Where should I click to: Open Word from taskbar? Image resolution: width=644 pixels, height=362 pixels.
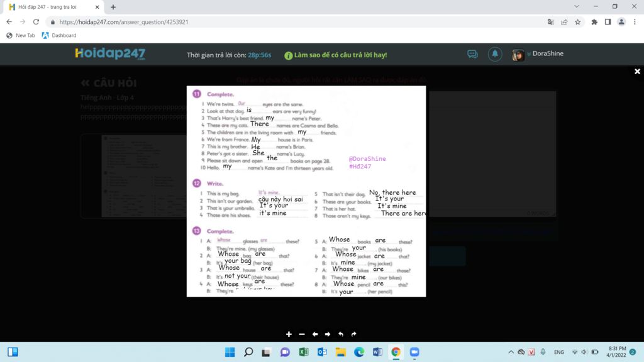[377, 352]
